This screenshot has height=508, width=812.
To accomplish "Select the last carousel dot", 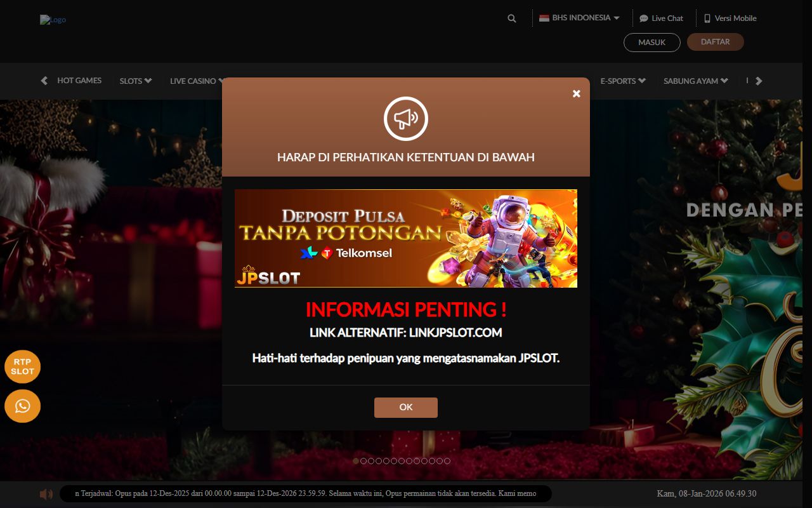I will click(447, 461).
